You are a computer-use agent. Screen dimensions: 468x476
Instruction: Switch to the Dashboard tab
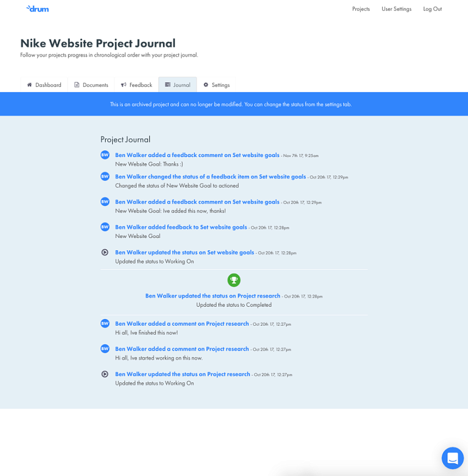tap(44, 85)
